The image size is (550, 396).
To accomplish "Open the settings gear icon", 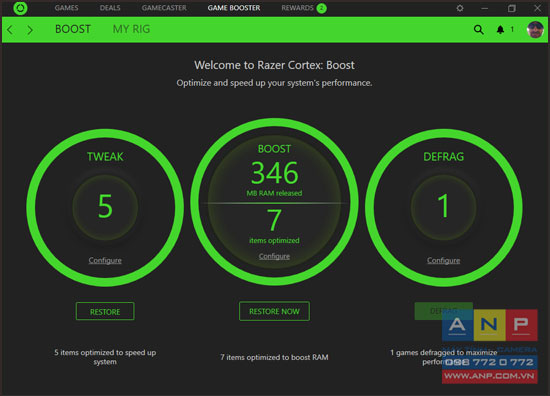I will [x=460, y=8].
